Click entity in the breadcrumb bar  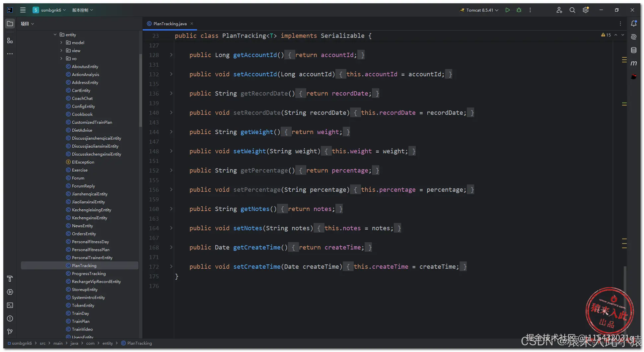coord(107,343)
